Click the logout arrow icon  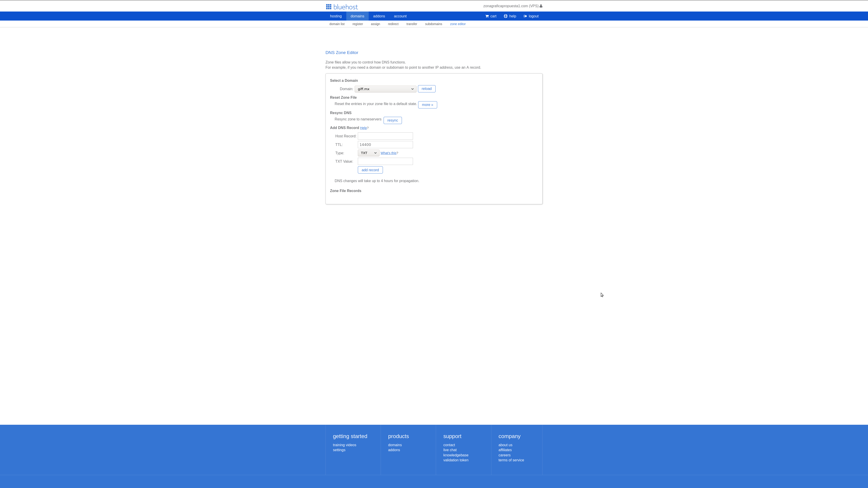click(x=525, y=16)
